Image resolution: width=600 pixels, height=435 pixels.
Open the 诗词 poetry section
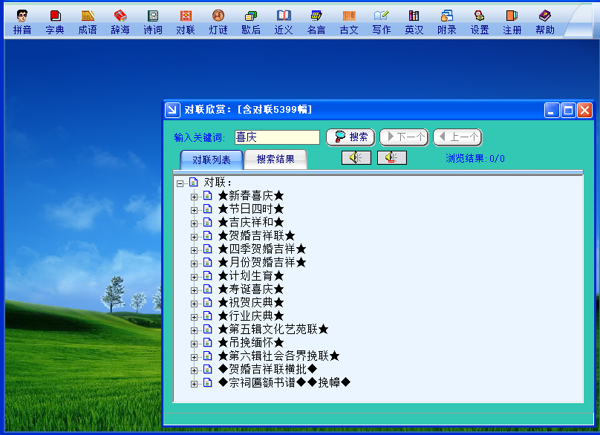pyautogui.click(x=153, y=21)
